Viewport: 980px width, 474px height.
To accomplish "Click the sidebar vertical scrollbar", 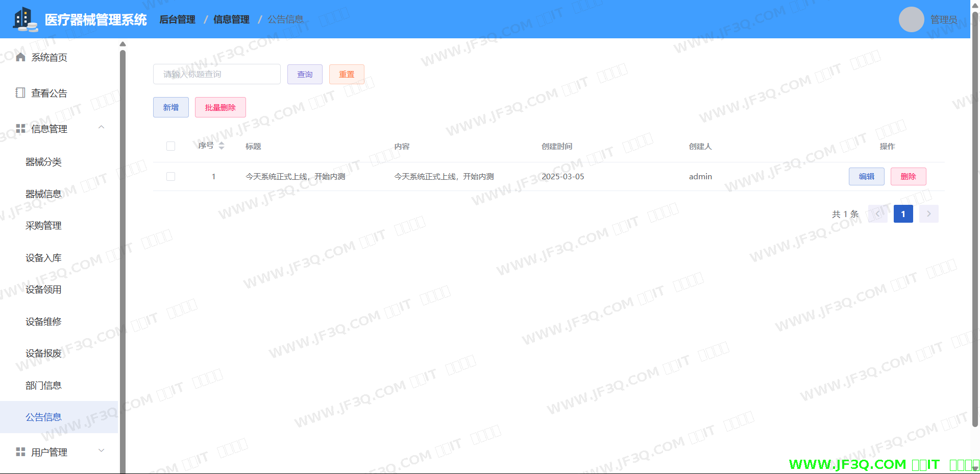I will point(122,255).
